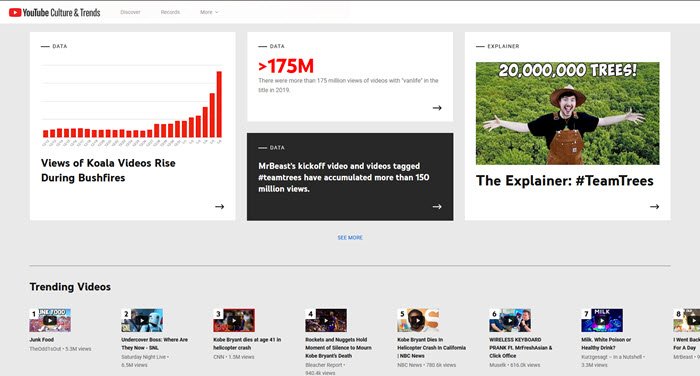The image size is (700, 376).
Task: Open 'Rockets and Nuggets Hold Moment of Silence' title
Action: tap(338, 348)
